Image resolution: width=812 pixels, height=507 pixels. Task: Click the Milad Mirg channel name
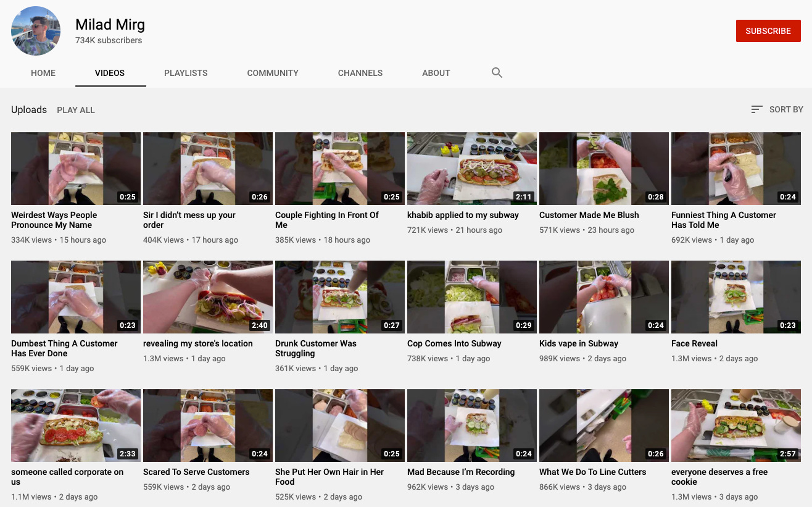pos(110,25)
